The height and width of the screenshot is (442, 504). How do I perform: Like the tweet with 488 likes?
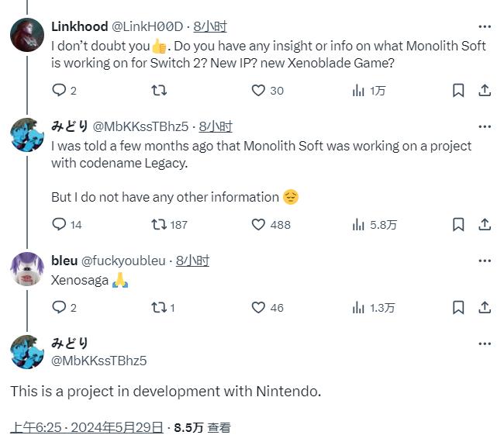click(x=259, y=224)
